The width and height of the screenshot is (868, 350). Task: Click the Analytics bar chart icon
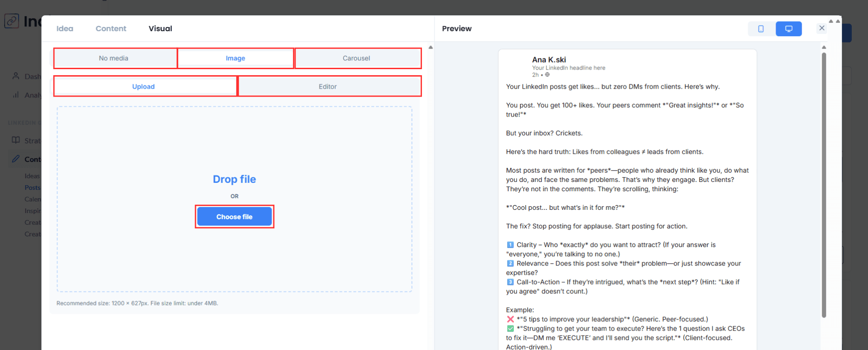(16, 95)
